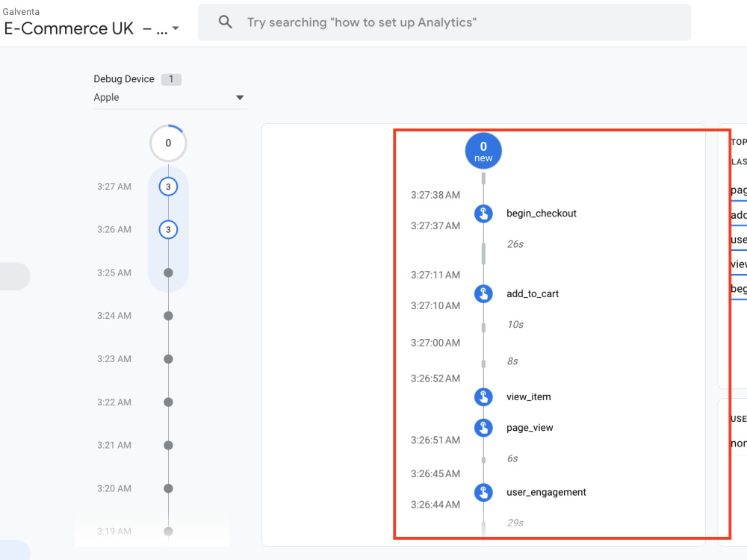Click the 3:27:37 AM timestamp
Viewport: 747px width, 560px height.
pyautogui.click(x=436, y=225)
